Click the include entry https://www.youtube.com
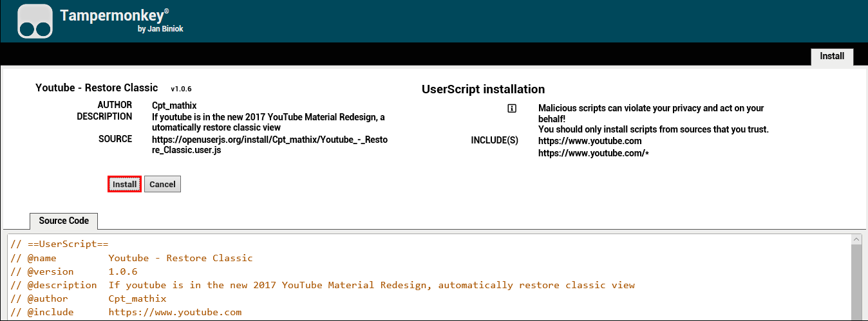The width and height of the screenshot is (868, 321). pos(590,141)
